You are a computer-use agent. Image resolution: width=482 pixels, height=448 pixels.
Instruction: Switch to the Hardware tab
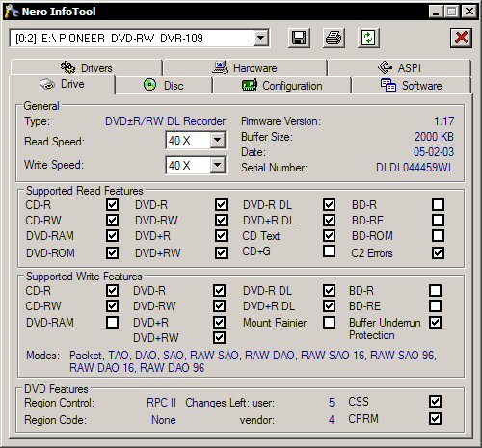(x=245, y=67)
